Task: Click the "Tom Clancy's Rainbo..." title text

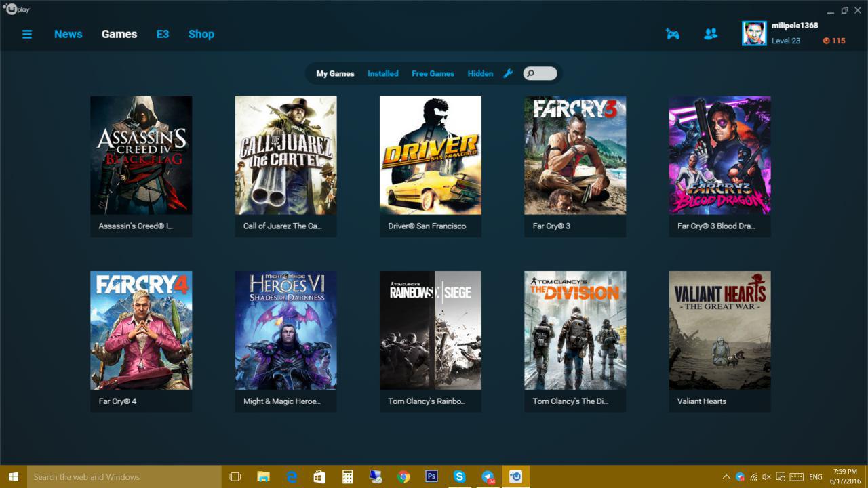Action: click(427, 401)
